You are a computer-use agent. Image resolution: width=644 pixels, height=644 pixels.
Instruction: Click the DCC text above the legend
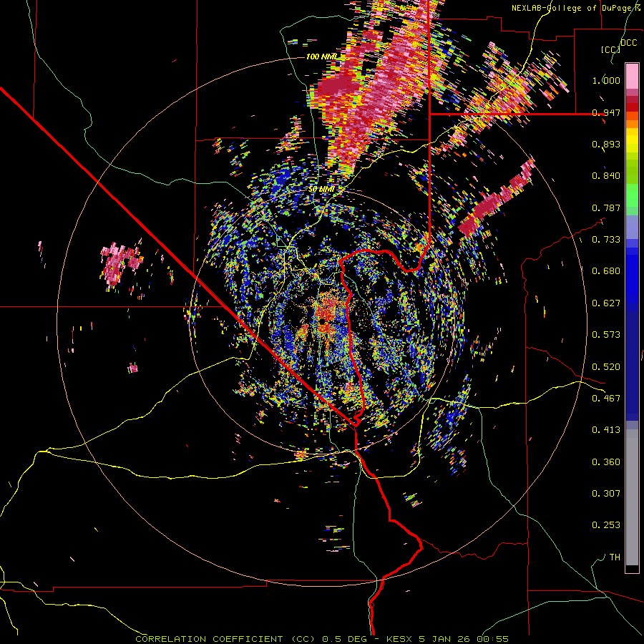pyautogui.click(x=628, y=42)
